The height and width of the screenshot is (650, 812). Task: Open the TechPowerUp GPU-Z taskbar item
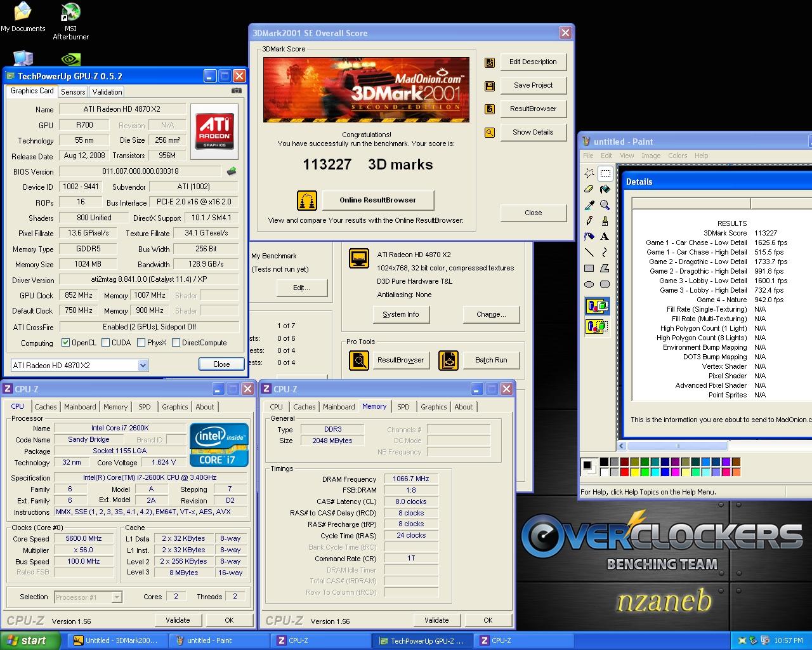tap(424, 640)
